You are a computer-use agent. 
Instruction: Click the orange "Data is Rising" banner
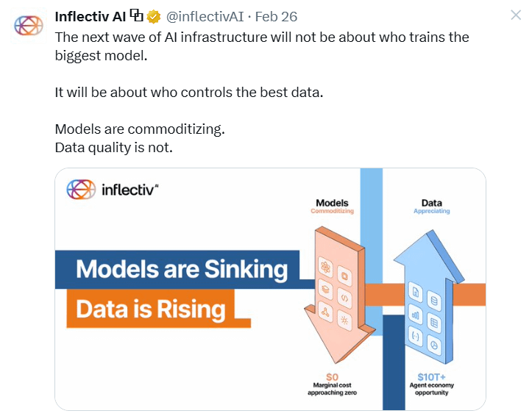[x=150, y=309]
